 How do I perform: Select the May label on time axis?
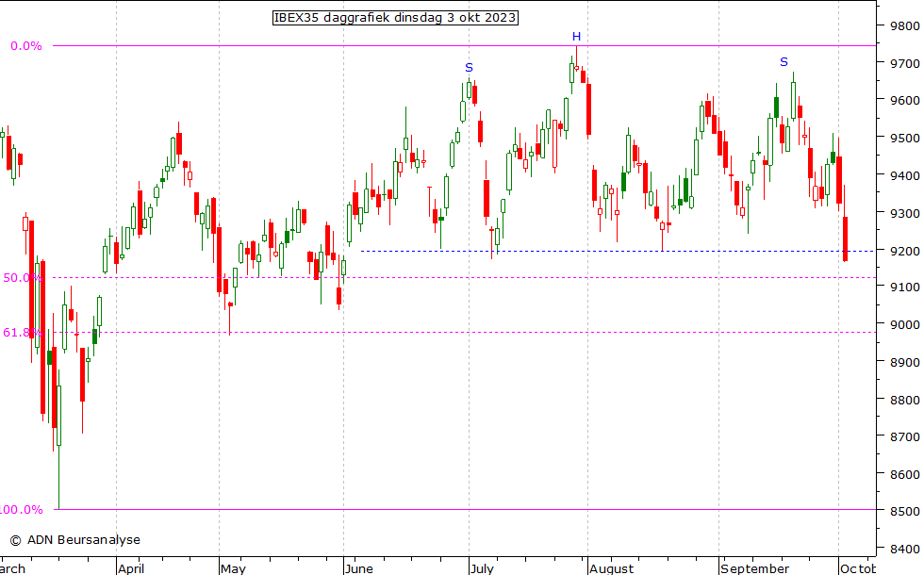click(x=232, y=568)
